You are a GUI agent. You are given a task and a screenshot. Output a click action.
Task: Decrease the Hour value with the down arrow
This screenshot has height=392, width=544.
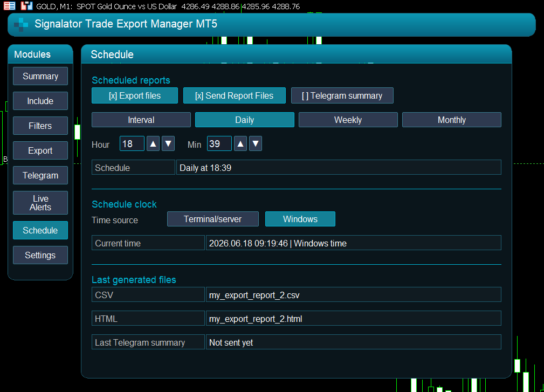click(x=168, y=143)
